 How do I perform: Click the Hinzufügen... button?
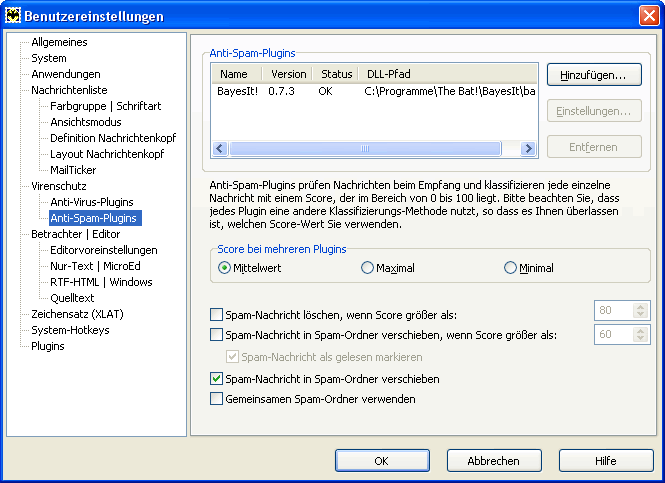point(594,75)
